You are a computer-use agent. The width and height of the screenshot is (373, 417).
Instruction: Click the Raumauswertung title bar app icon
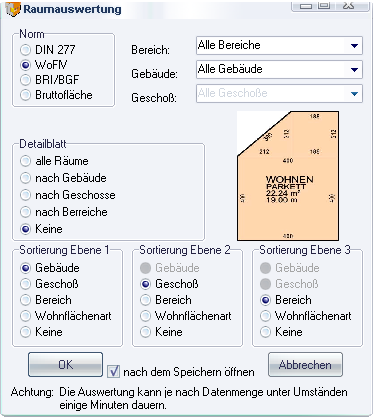[13, 9]
